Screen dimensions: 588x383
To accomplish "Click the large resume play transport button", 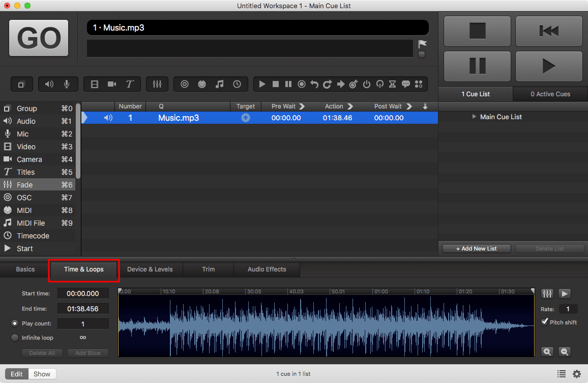I will pos(549,66).
